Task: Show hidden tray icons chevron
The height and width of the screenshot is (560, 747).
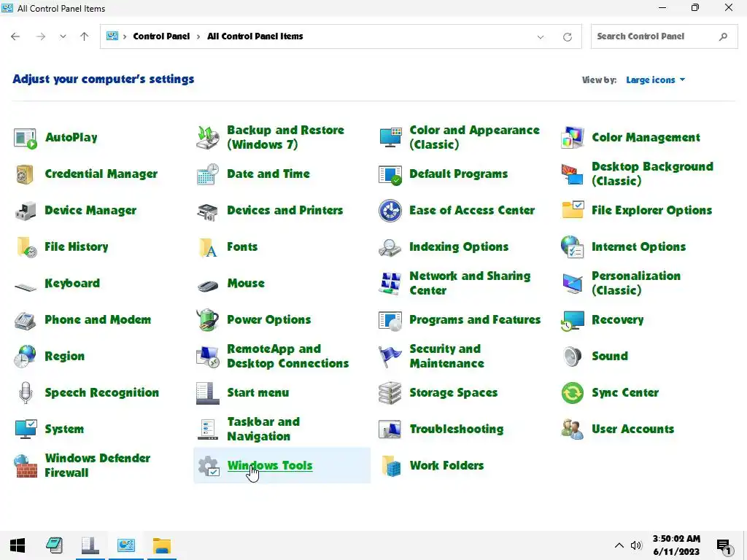Action: [x=619, y=545]
